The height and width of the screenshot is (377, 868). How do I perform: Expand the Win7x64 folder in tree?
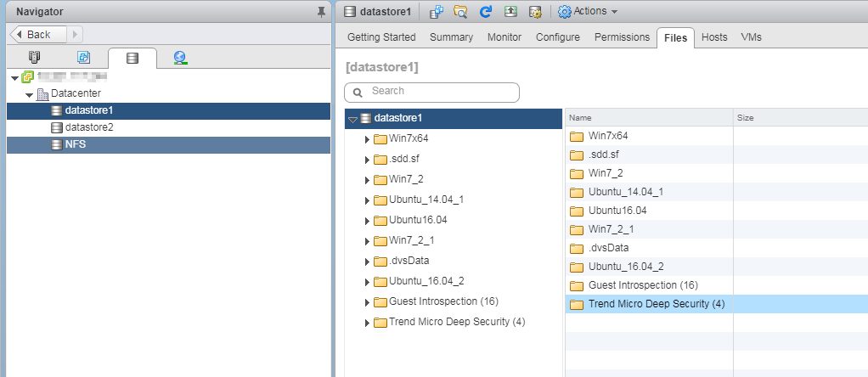coord(367,138)
